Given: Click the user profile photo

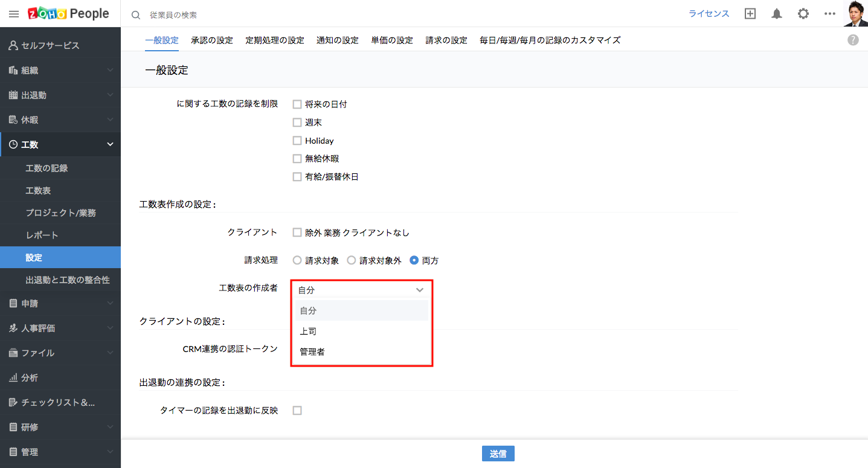Looking at the screenshot, I should tap(855, 13).
